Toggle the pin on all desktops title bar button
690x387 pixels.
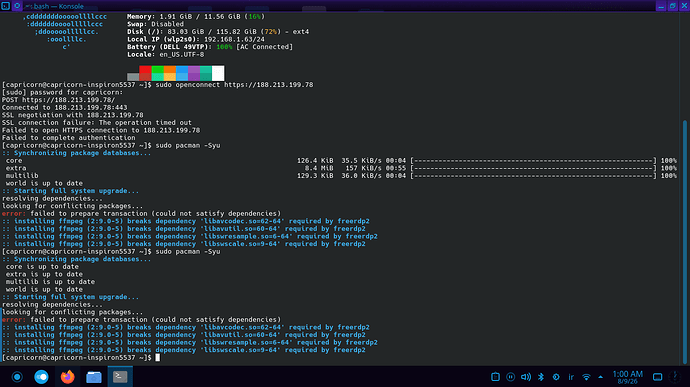point(17,6)
